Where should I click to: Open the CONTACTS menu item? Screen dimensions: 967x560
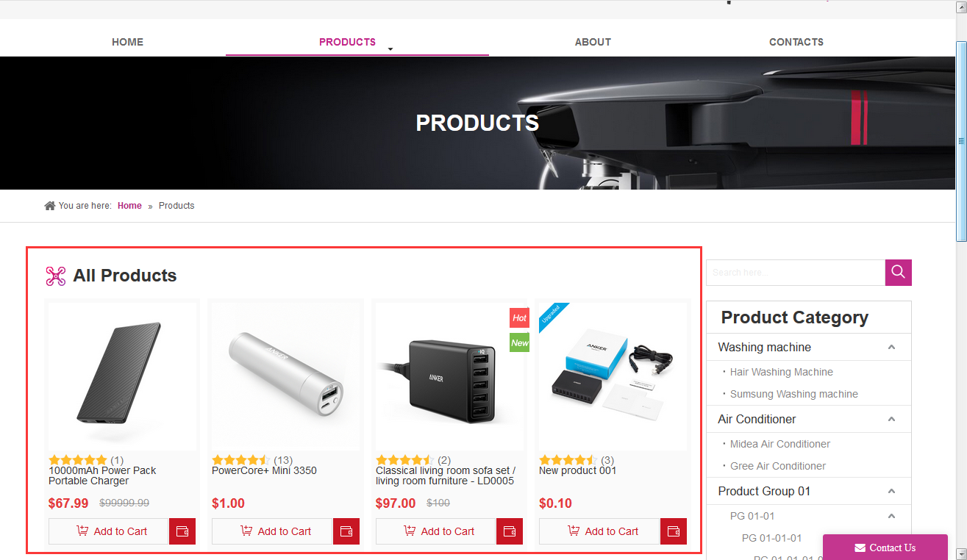tap(796, 42)
